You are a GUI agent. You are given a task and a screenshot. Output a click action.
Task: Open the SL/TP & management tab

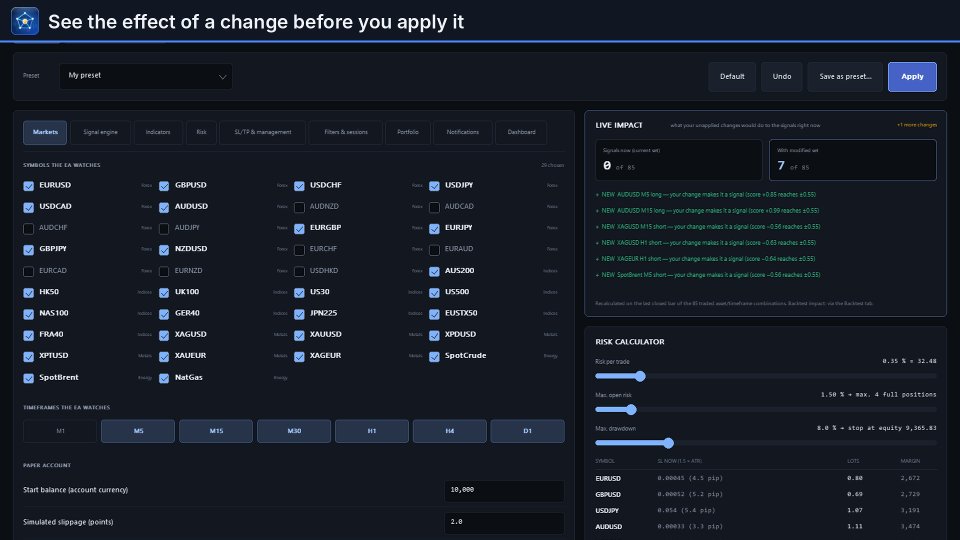pyautogui.click(x=263, y=132)
